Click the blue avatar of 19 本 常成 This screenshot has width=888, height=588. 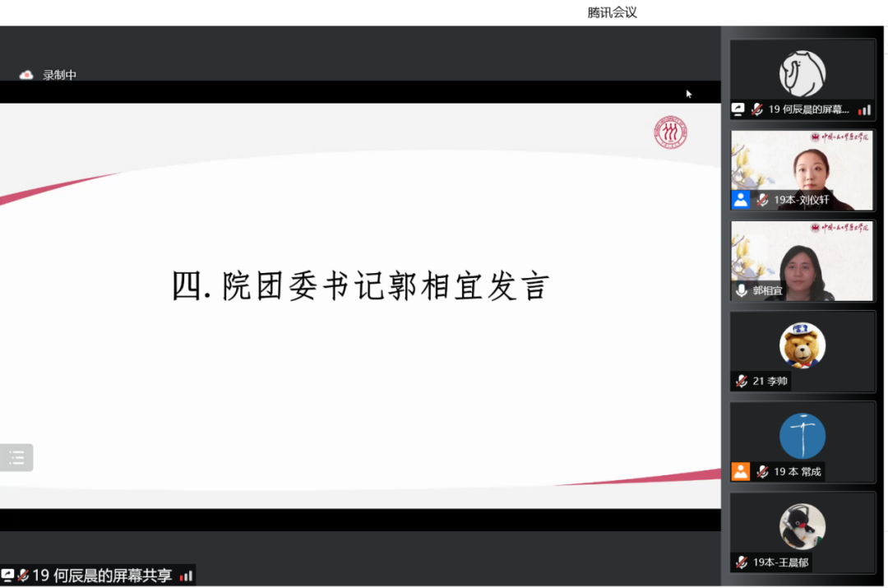coord(802,436)
